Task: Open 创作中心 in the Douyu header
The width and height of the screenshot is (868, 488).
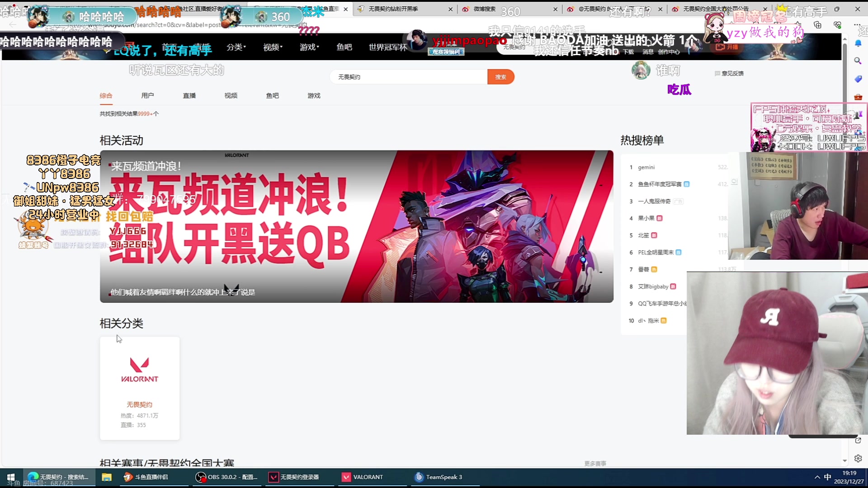Action: pyautogui.click(x=669, y=52)
